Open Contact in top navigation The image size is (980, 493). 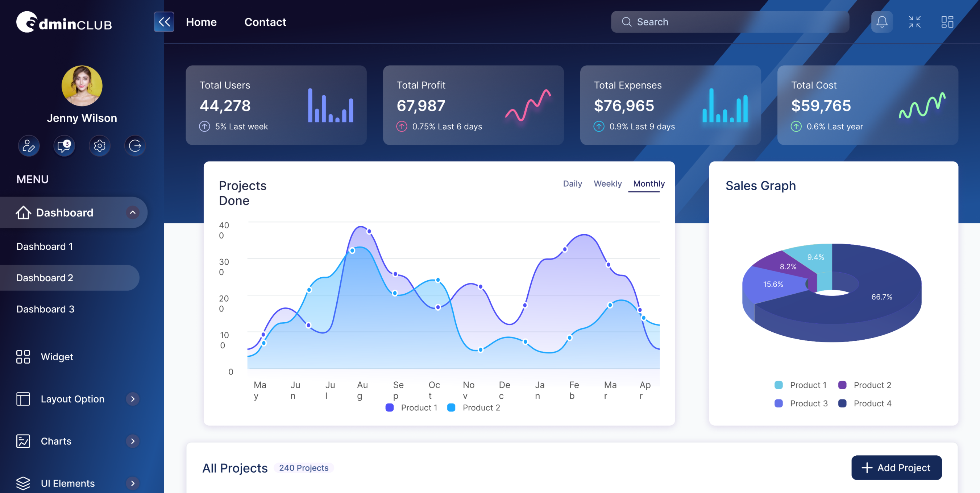[265, 22]
